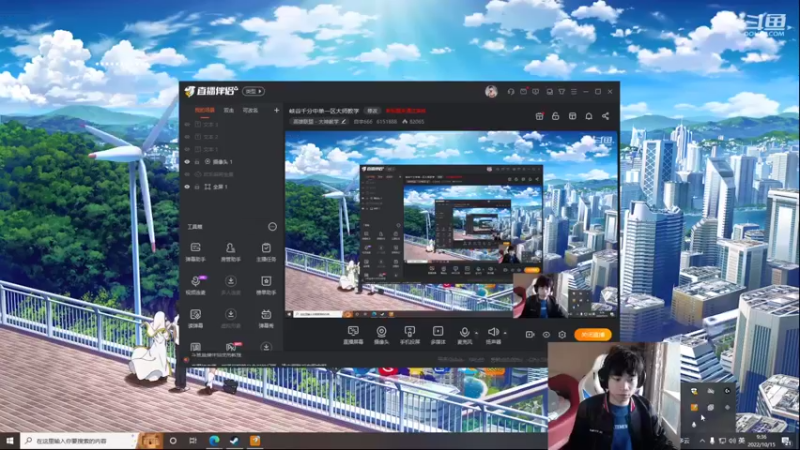Open the video co-stream tool with the purple badge
This screenshot has width=800, height=450.
tap(195, 285)
